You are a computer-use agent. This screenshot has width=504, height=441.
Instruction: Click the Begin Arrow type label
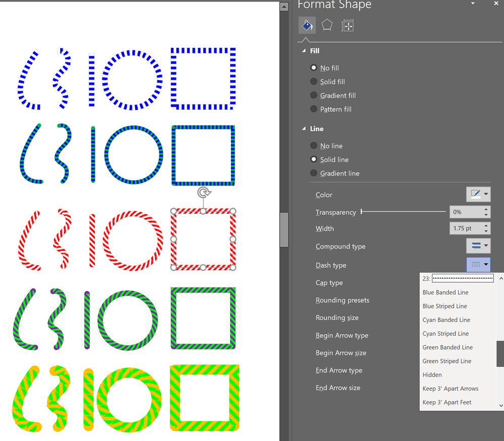point(342,335)
